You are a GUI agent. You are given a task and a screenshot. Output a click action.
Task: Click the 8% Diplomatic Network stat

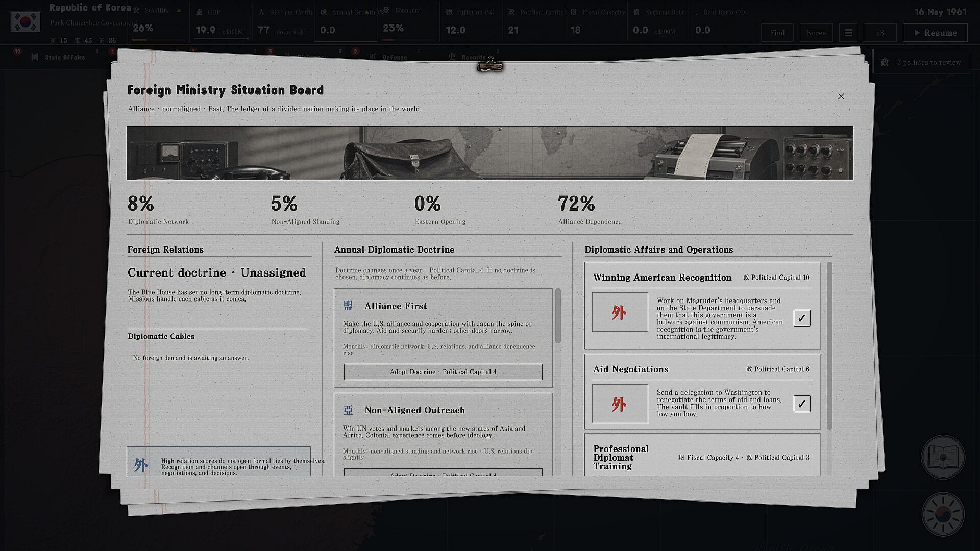pyautogui.click(x=158, y=210)
